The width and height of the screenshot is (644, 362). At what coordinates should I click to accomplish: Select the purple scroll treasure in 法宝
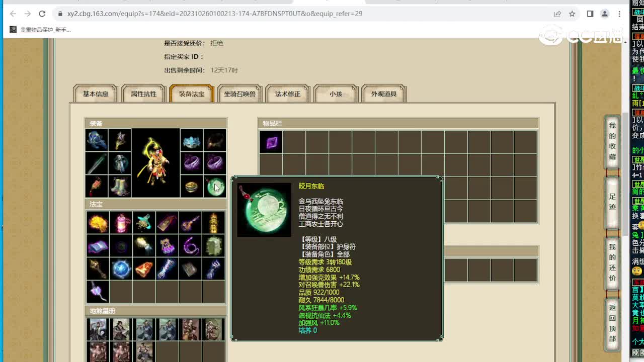point(98,245)
